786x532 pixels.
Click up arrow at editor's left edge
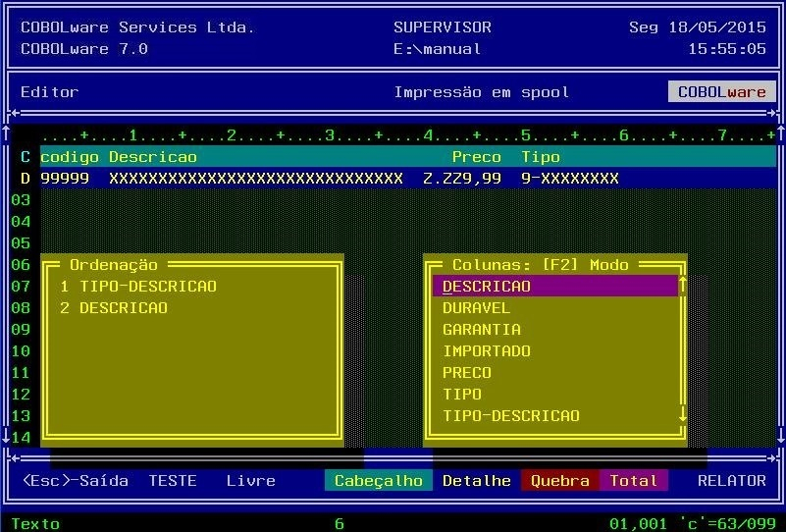click(x=6, y=133)
